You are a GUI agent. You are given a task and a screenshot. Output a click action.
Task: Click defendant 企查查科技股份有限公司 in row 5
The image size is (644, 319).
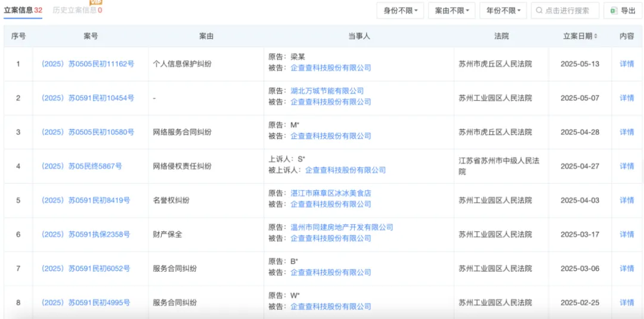(x=330, y=204)
